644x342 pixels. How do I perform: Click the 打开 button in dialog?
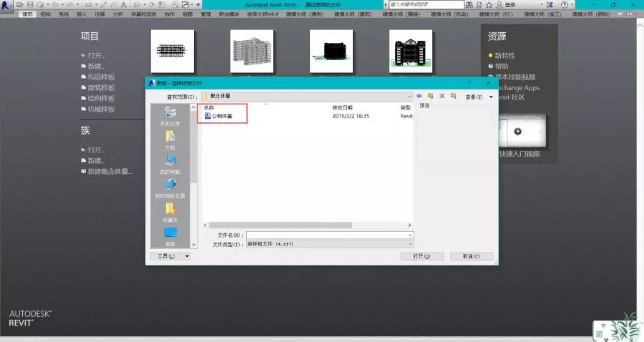(422, 256)
